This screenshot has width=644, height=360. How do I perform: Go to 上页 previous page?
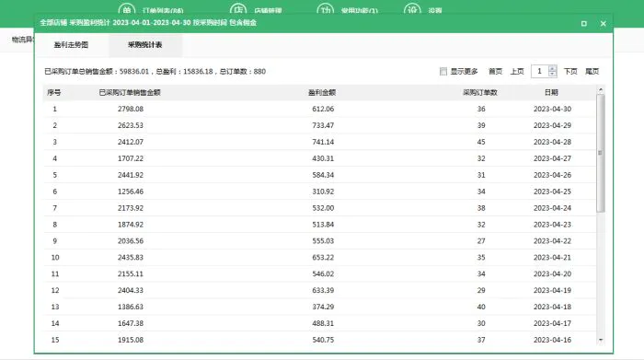pos(517,72)
